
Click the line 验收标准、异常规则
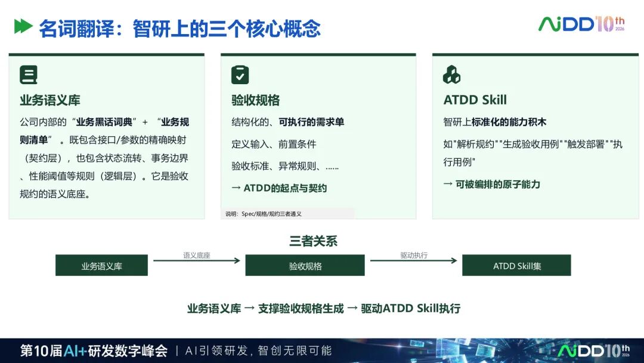285,166
